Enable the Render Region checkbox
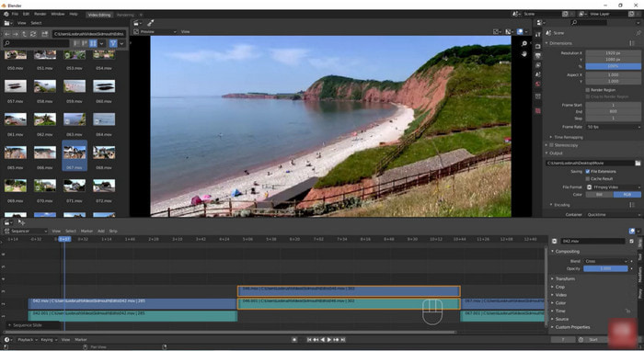Viewport: 644px width, 351px height. (x=588, y=90)
